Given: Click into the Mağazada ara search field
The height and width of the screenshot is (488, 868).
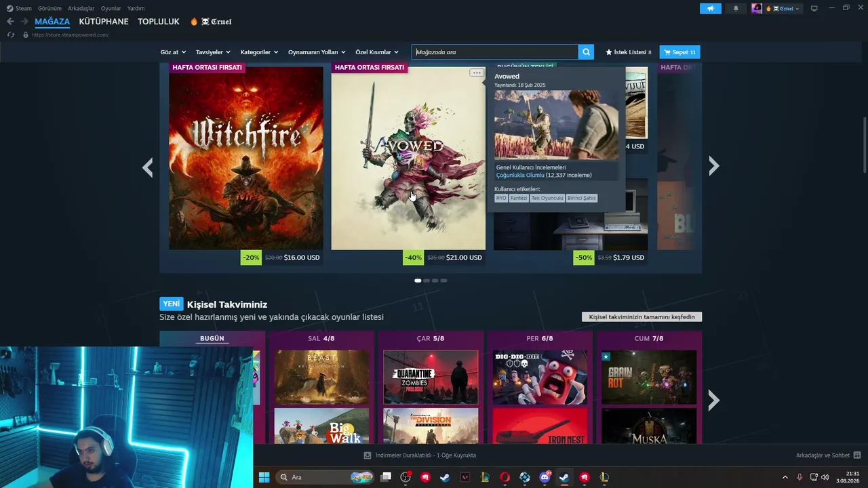Looking at the screenshot, I should point(495,52).
